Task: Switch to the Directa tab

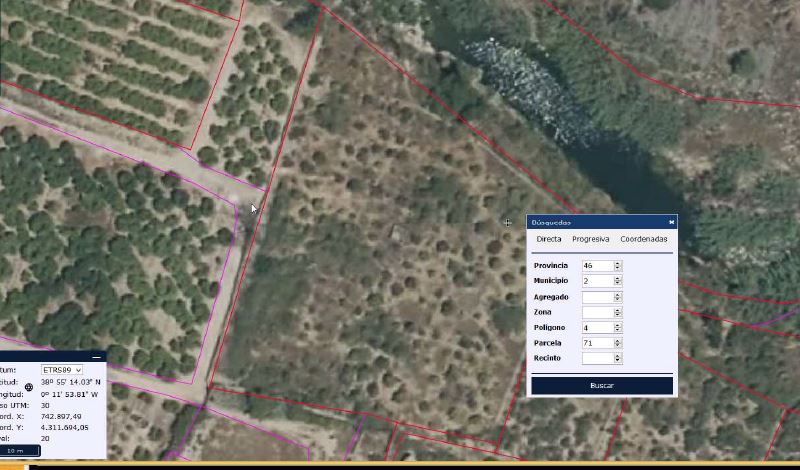Action: click(x=548, y=239)
